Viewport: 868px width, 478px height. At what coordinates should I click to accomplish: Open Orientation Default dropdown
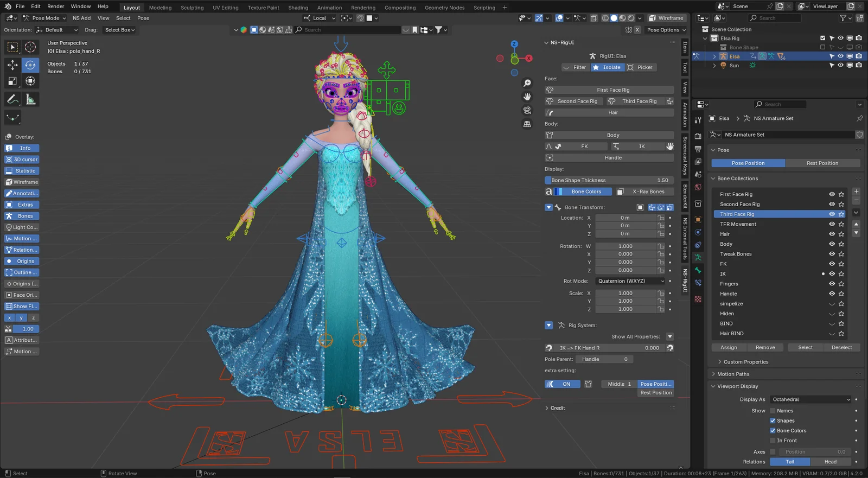(58, 30)
